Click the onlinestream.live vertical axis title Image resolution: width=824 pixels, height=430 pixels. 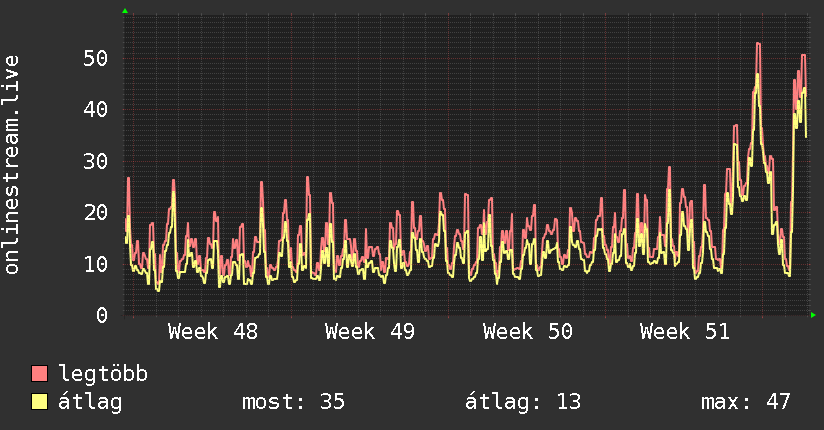(x=12, y=165)
